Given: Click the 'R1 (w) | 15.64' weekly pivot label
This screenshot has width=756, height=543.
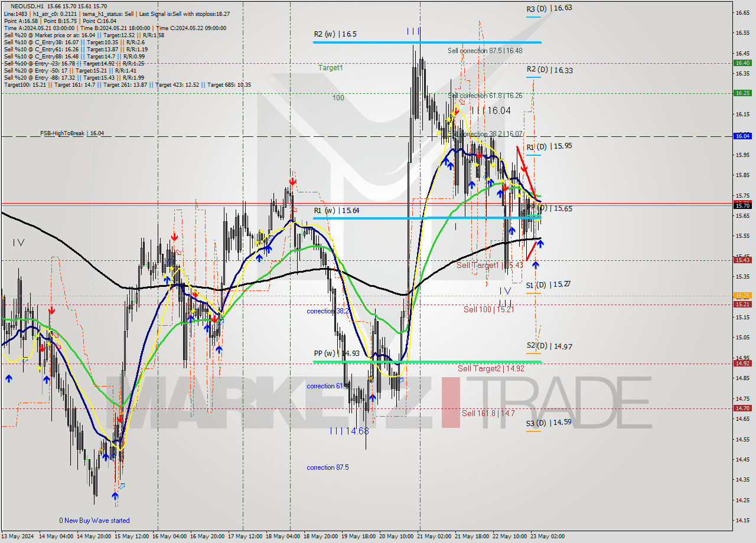Looking at the screenshot, I should (336, 210).
